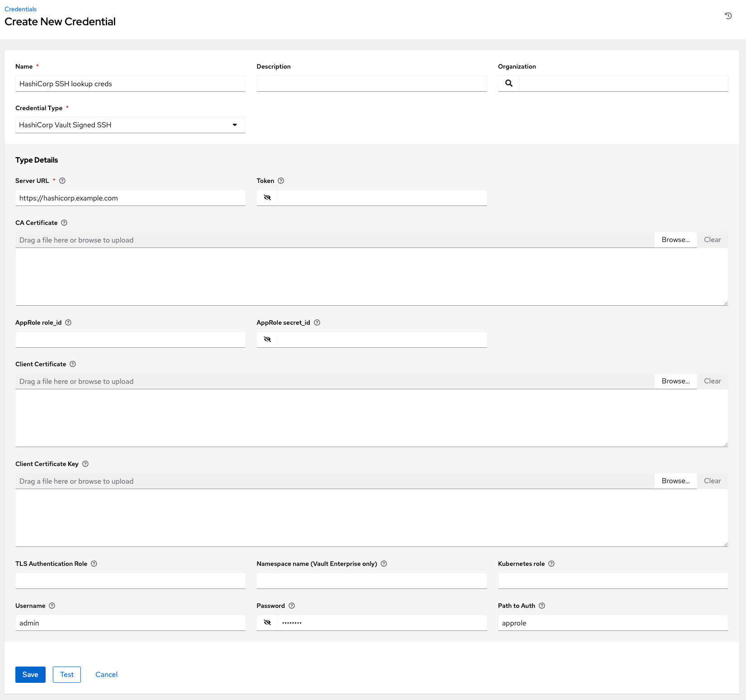Open the AppRole role_id help tooltip

pos(68,322)
